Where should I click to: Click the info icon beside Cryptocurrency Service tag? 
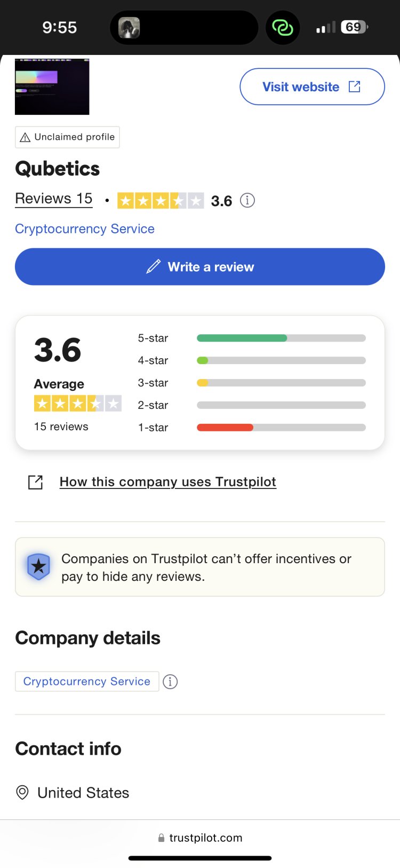coord(170,682)
